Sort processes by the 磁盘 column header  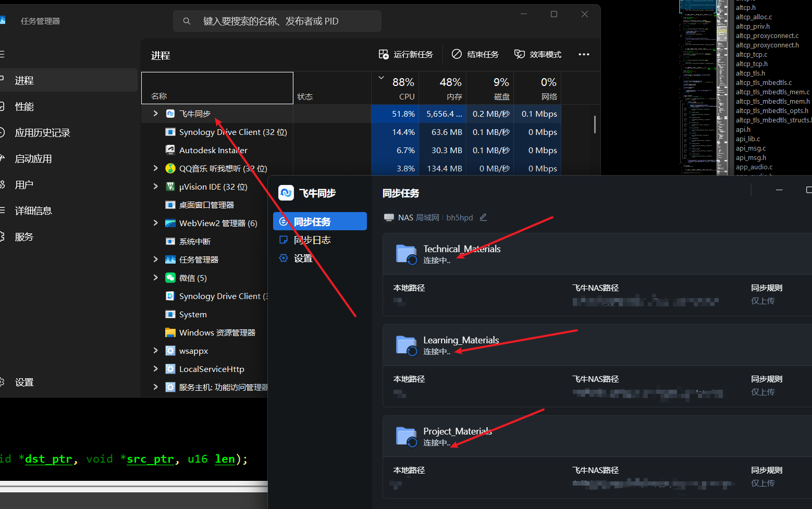(490, 89)
